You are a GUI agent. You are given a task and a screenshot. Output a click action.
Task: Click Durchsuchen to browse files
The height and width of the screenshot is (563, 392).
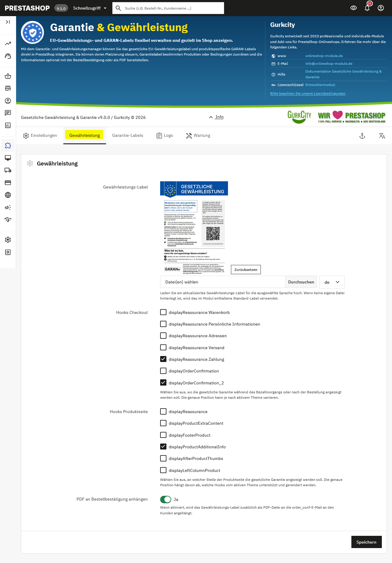tap(301, 282)
